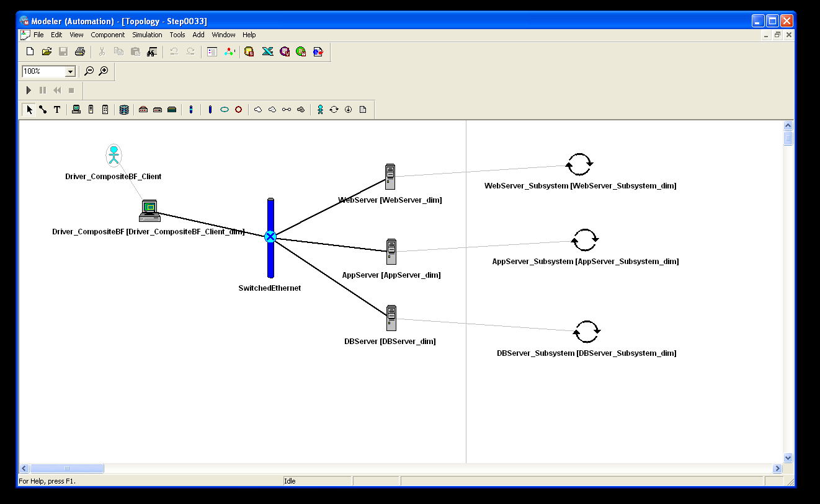Select the connection link tool

point(43,110)
